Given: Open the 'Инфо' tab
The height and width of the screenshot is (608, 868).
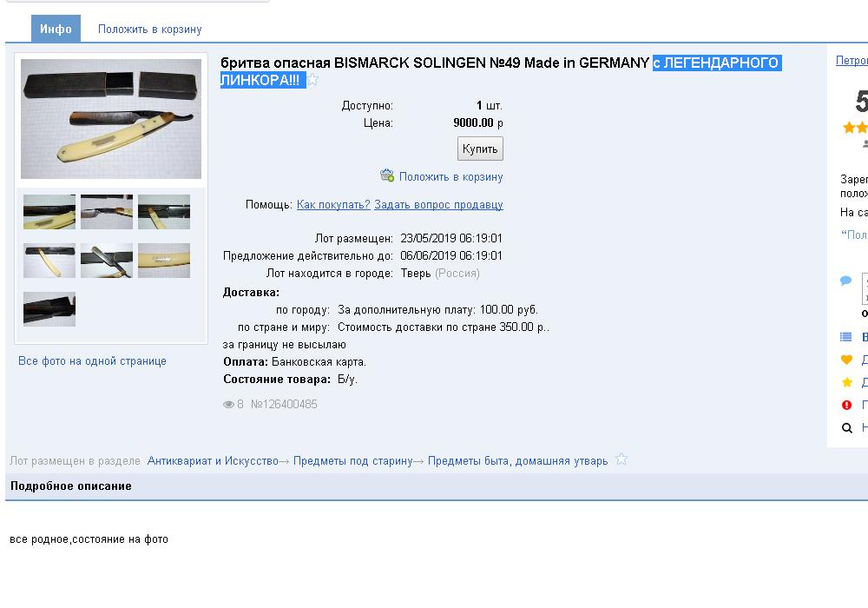Looking at the screenshot, I should point(56,29).
